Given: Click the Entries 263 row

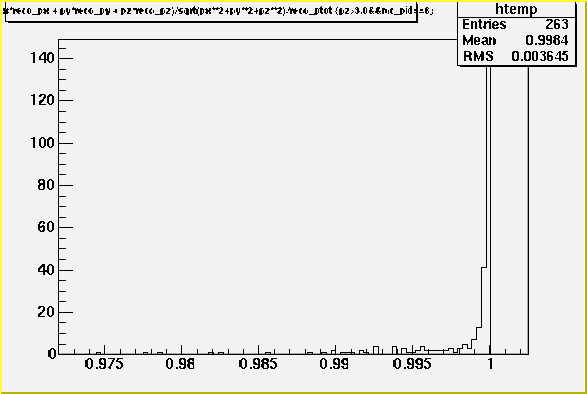Looking at the screenshot, I should pos(516,24).
